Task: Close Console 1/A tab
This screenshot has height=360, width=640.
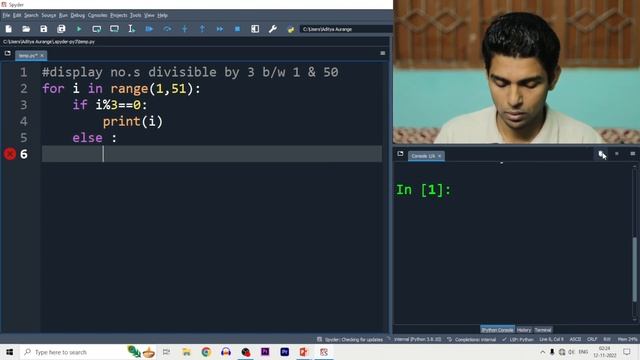Action: click(440, 156)
